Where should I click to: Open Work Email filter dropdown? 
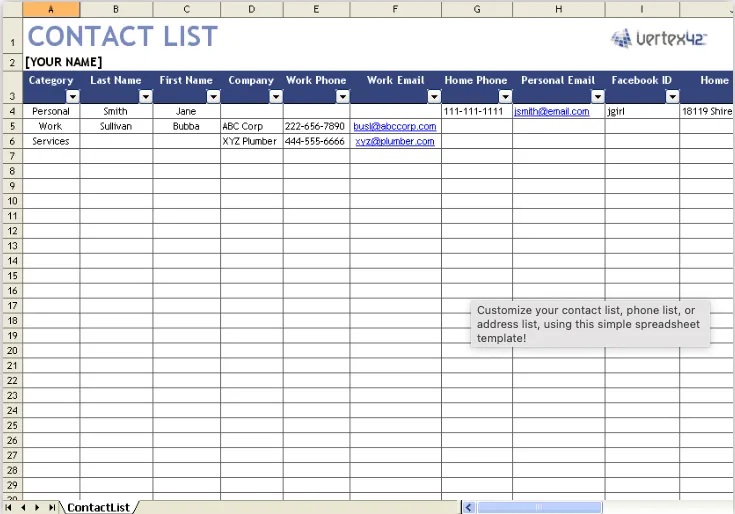(x=434, y=97)
